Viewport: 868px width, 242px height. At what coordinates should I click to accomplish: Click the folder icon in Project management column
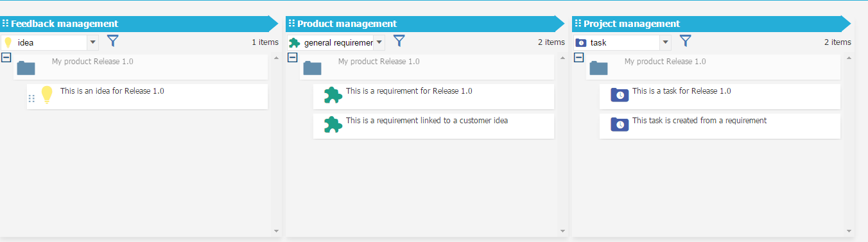(x=599, y=67)
